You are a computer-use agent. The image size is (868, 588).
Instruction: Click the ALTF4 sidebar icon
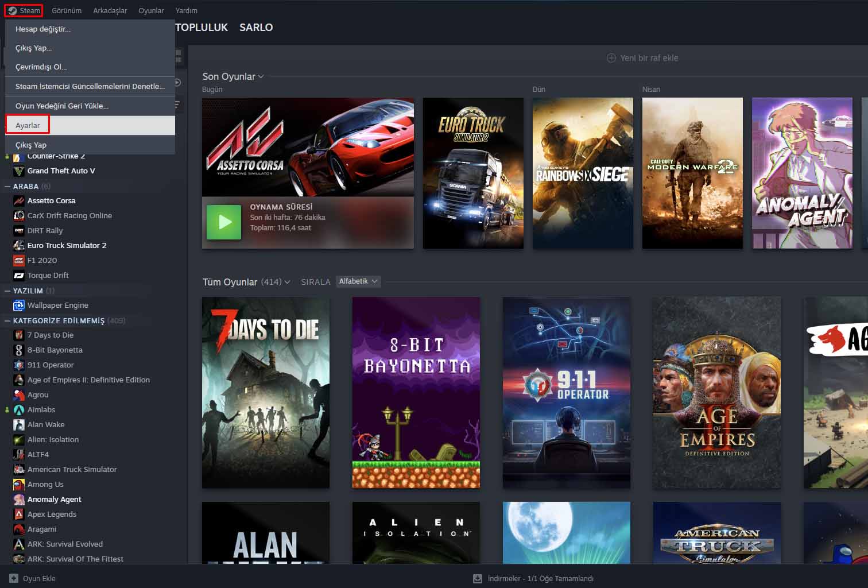coord(18,454)
